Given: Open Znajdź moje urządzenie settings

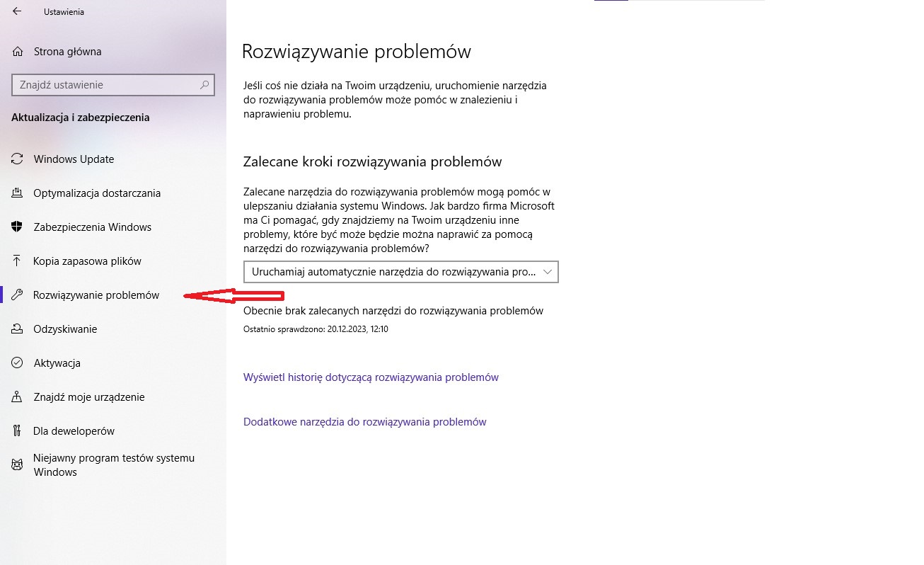Looking at the screenshot, I should pos(88,396).
